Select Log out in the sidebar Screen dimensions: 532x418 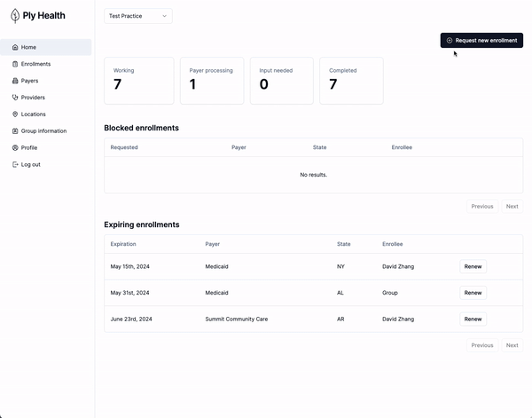point(46,164)
